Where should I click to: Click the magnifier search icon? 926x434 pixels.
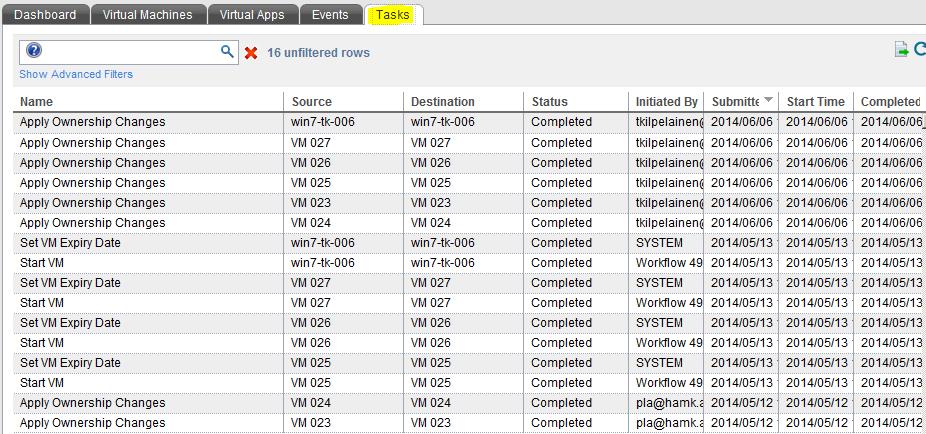(x=227, y=51)
